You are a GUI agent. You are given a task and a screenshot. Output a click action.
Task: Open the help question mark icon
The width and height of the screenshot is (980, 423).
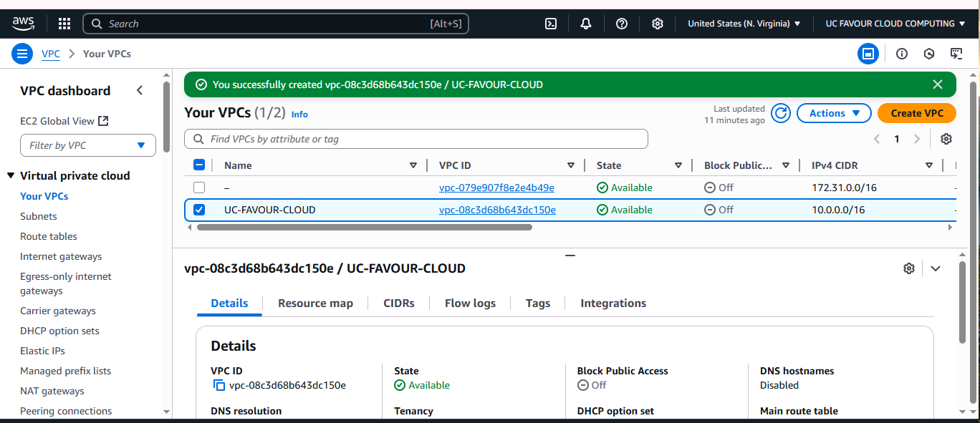[x=622, y=24]
